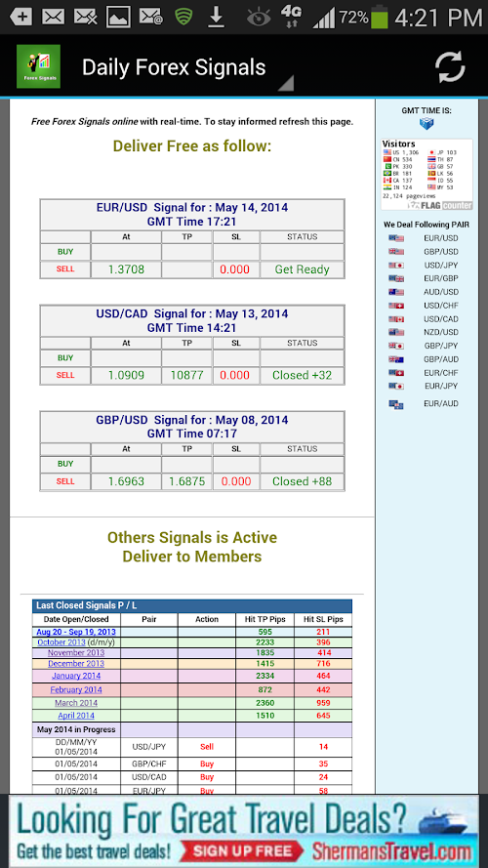Open the download notification in status bar
The width and height of the screenshot is (488, 868).
click(216, 18)
